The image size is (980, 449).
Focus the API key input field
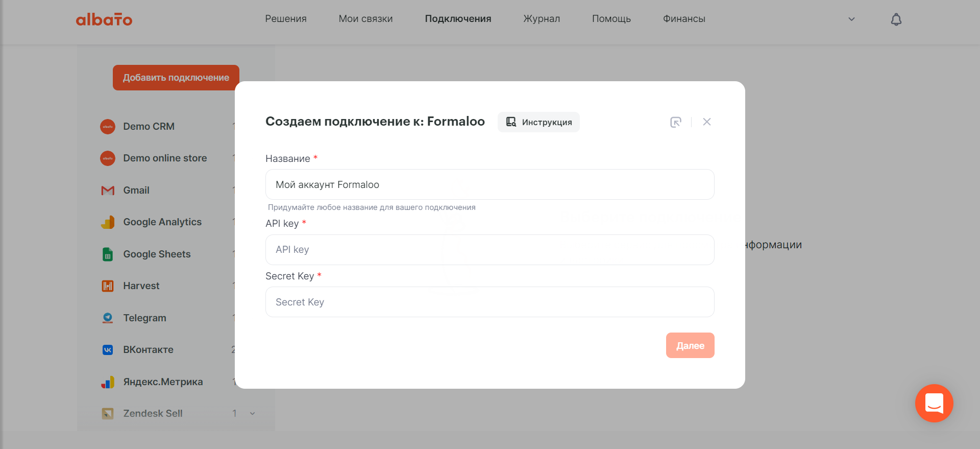[490, 250]
